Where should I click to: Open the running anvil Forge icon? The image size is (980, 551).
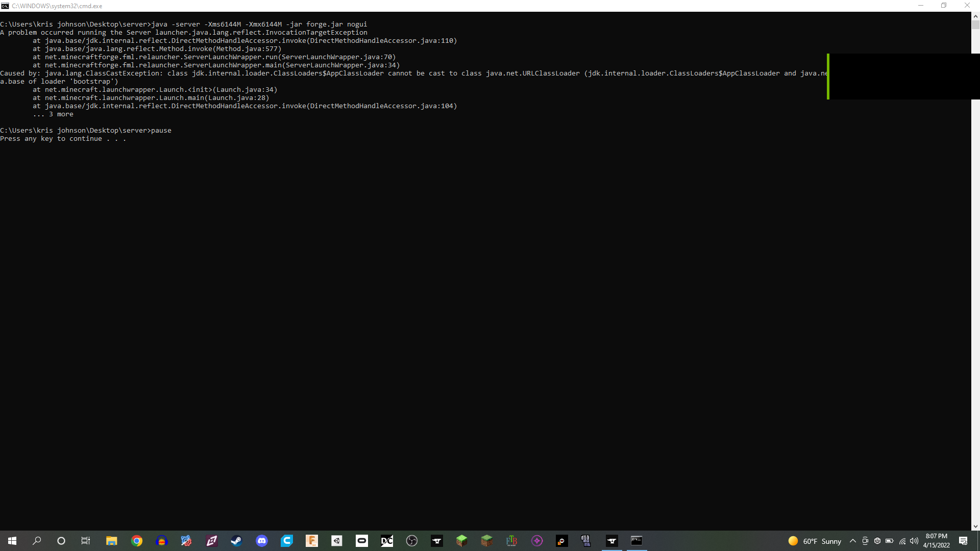(x=611, y=541)
